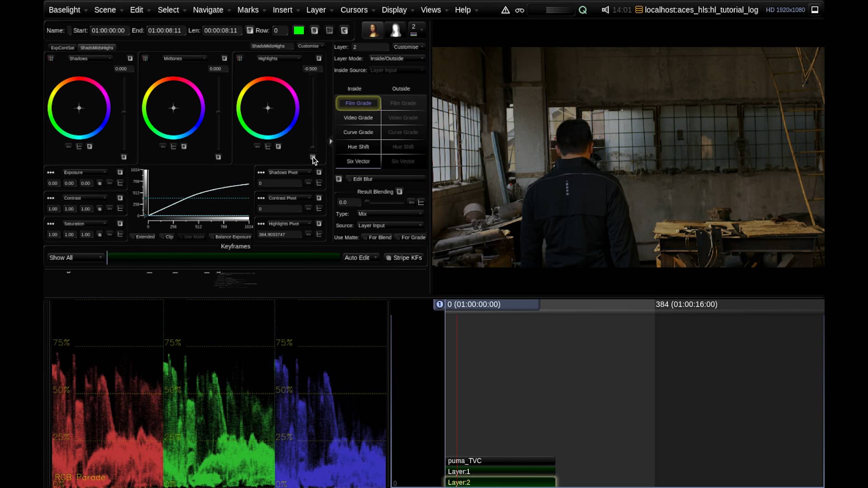The image size is (868, 488).
Task: Enable Stripe KFs in the Keyframes bar
Action: coord(404,258)
